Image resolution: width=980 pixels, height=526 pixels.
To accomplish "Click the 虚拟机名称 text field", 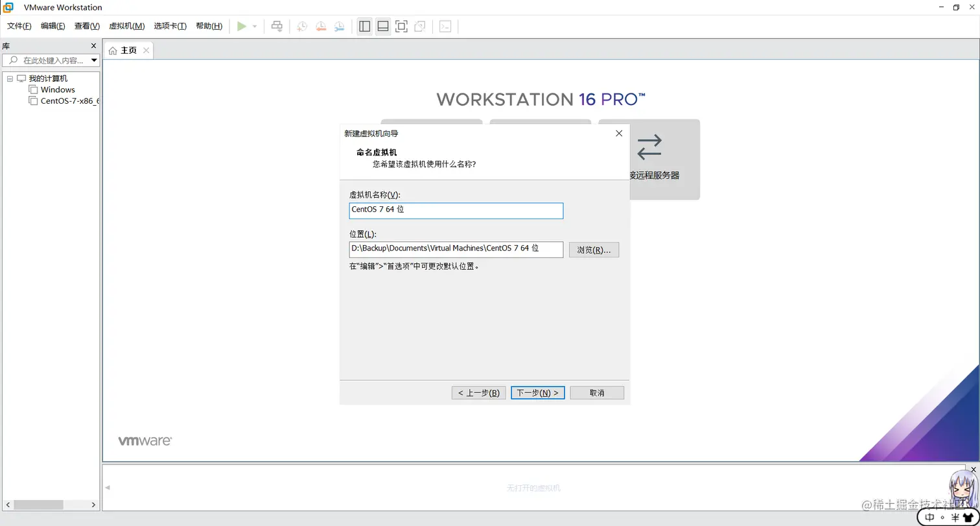I will coord(456,210).
